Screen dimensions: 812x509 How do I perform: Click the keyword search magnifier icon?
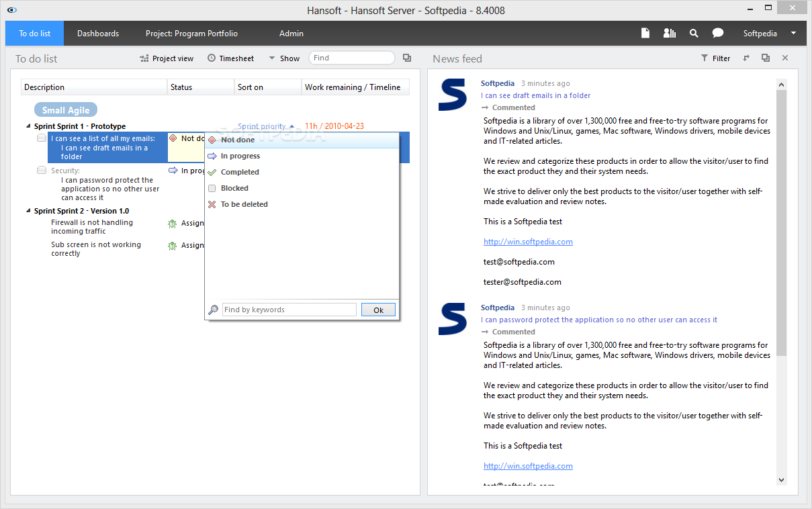pos(214,310)
